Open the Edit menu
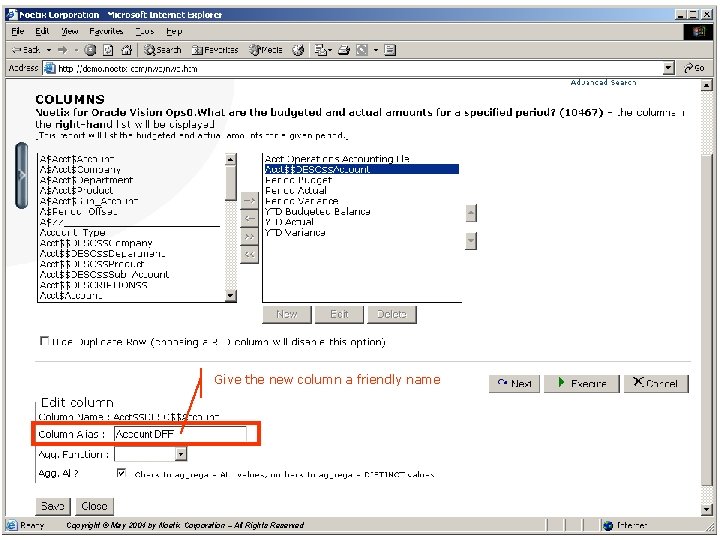The image size is (720, 540). pos(42,31)
